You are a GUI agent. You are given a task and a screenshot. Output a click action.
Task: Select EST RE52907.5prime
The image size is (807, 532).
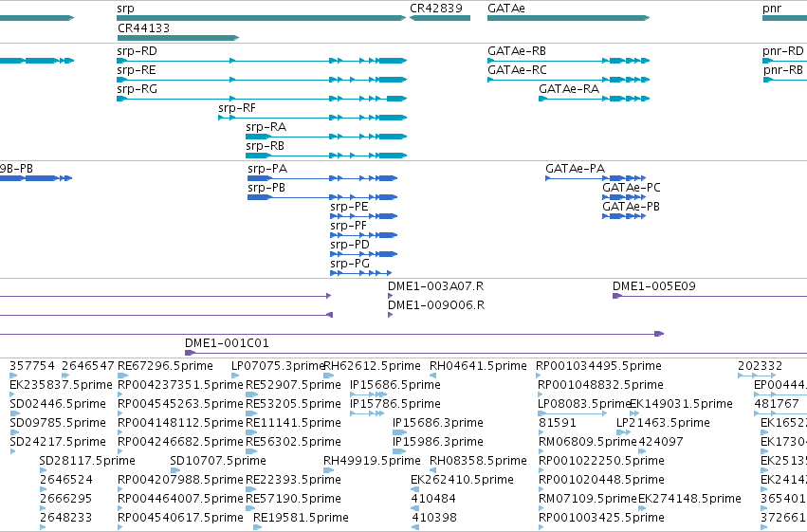click(293, 385)
